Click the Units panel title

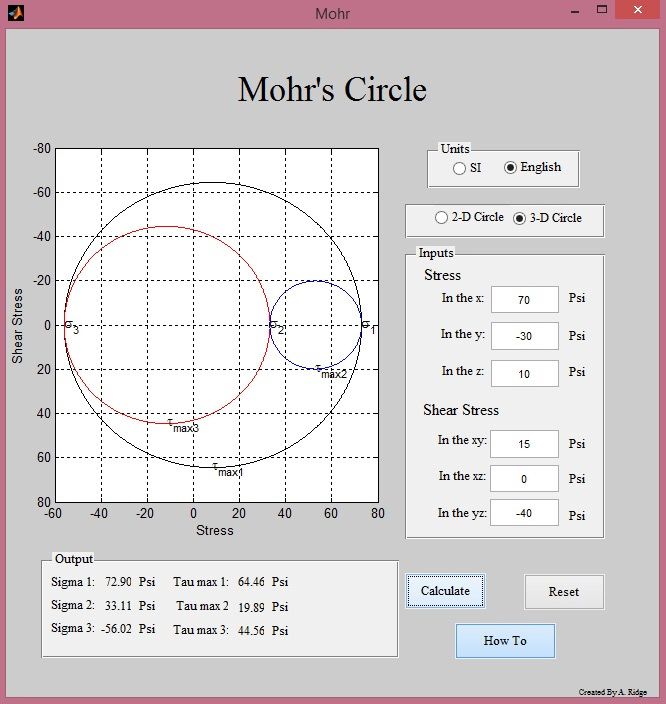[x=455, y=149]
